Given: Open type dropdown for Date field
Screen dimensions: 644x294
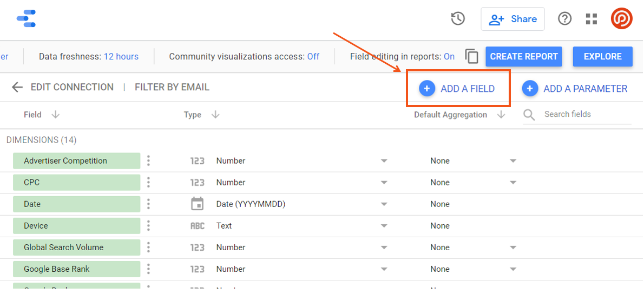Looking at the screenshot, I should point(384,204).
